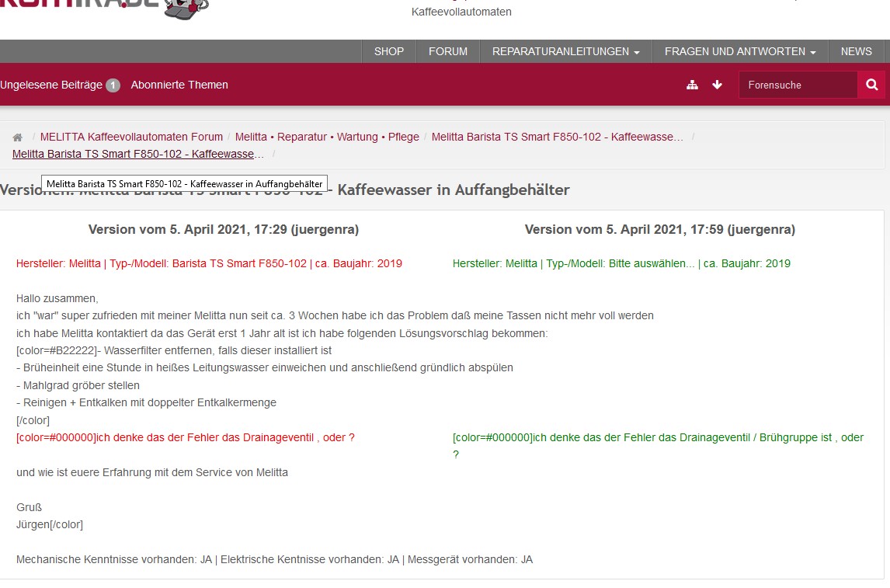Click 'Kaffeevollautomaten' header text
890x588 pixels.
tap(461, 12)
